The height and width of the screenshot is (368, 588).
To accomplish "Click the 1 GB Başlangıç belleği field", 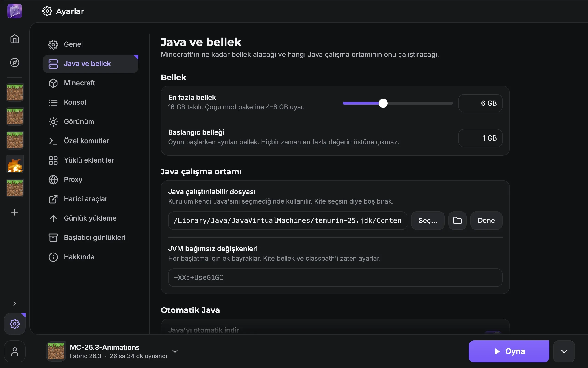I will (x=480, y=138).
